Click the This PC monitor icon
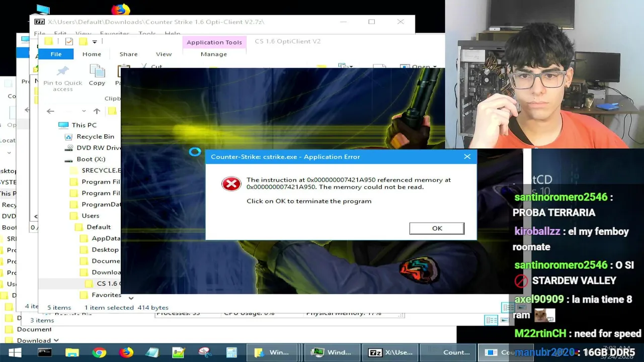Viewport: 644px width, 362px height. coord(63,125)
